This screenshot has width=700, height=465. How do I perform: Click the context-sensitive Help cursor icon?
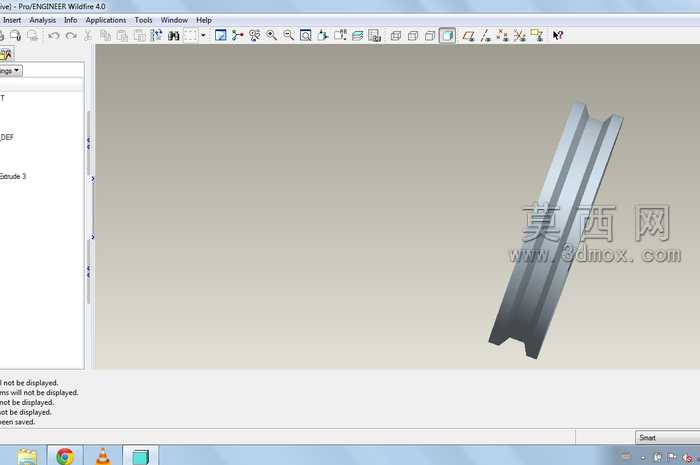click(x=558, y=35)
